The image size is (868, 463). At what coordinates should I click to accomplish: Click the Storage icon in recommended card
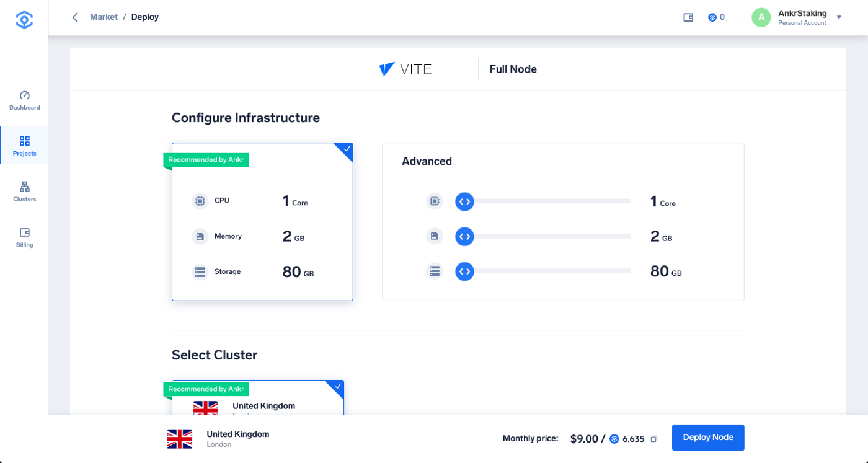200,271
